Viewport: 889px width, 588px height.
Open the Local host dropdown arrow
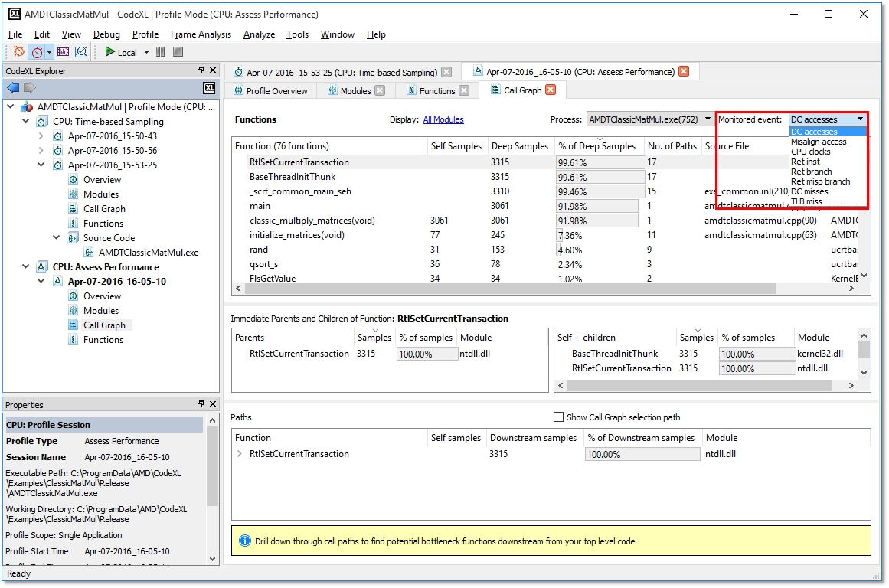click(146, 52)
